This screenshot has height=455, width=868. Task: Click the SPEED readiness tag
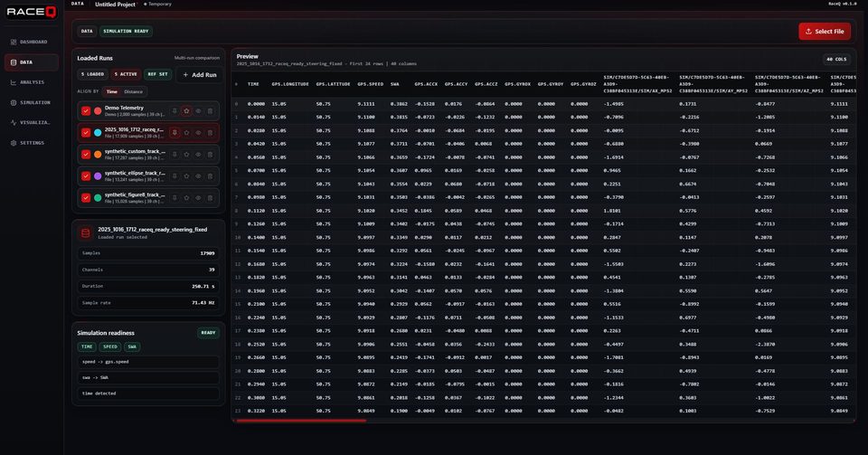pos(110,347)
